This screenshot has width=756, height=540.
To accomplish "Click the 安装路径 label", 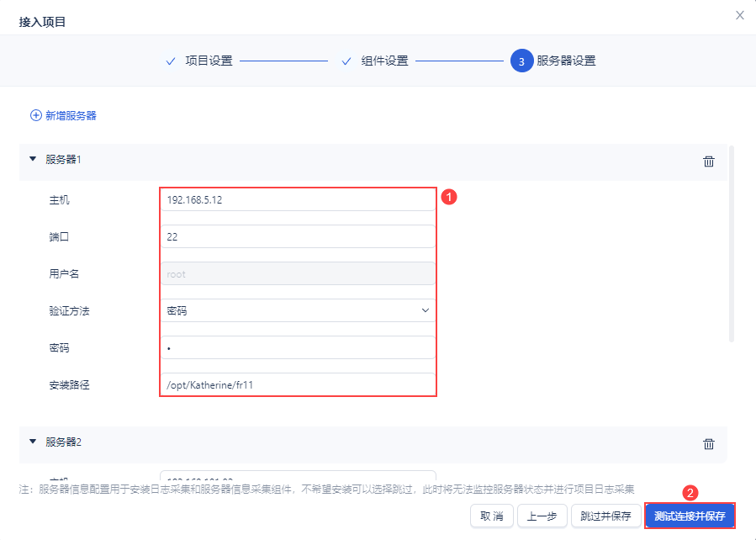I will pos(69,385).
